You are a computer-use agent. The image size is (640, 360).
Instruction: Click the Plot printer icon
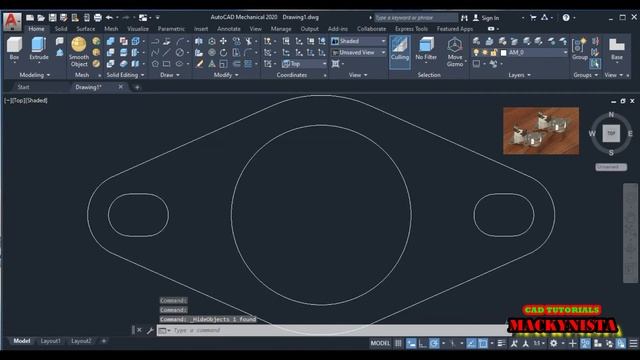pos(98,18)
